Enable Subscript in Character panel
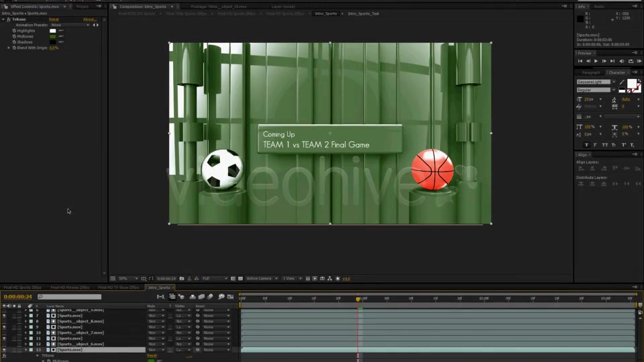The width and height of the screenshot is (644, 362). [632, 145]
